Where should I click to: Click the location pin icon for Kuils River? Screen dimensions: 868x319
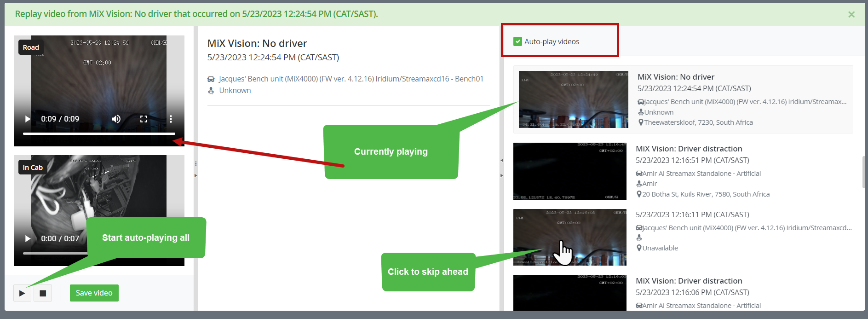[639, 194]
